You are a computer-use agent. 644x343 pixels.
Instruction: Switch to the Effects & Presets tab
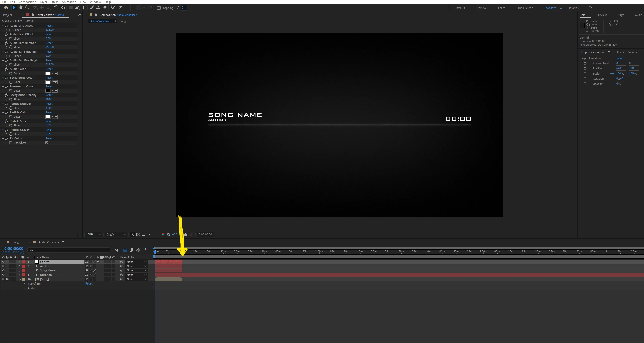(x=626, y=52)
